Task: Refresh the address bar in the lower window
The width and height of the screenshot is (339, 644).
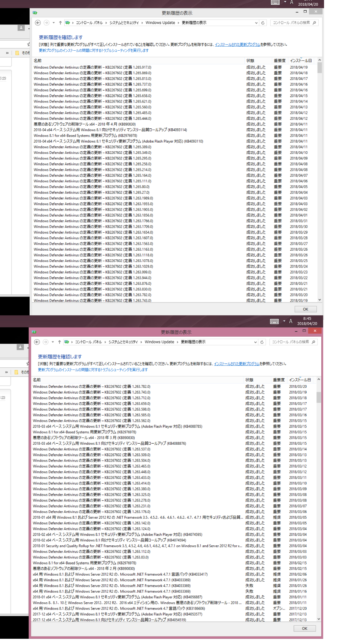Action: tap(262, 342)
